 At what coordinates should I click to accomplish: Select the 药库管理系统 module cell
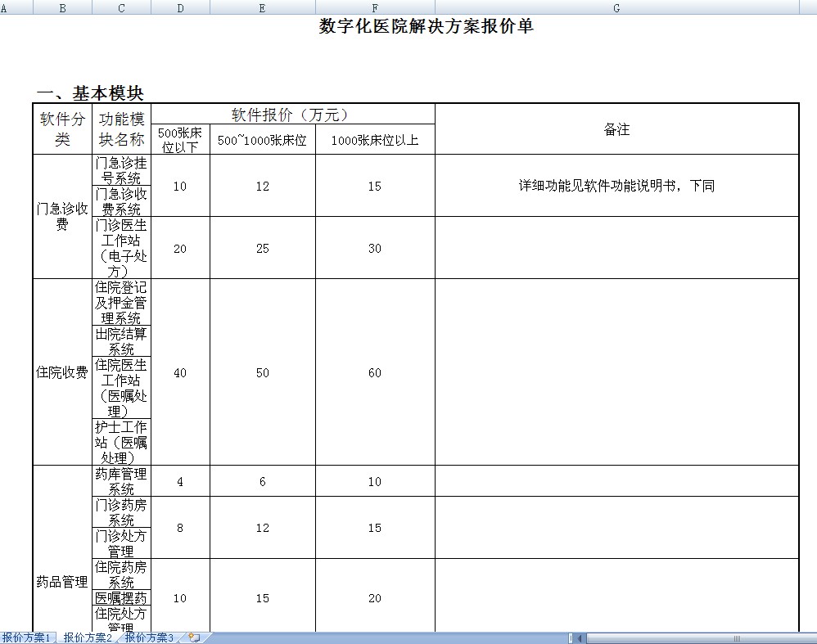coord(121,481)
